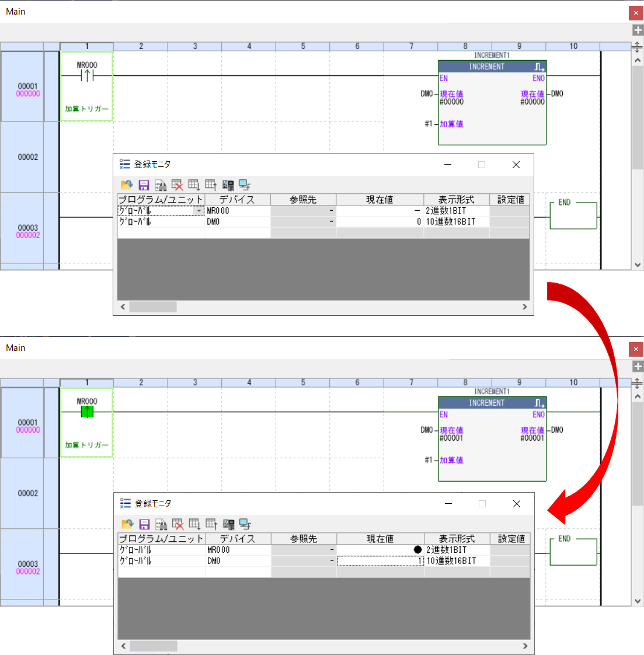This screenshot has width=644, height=655.
Task: Delete the selected device row with red X icon
Action: 179,185
